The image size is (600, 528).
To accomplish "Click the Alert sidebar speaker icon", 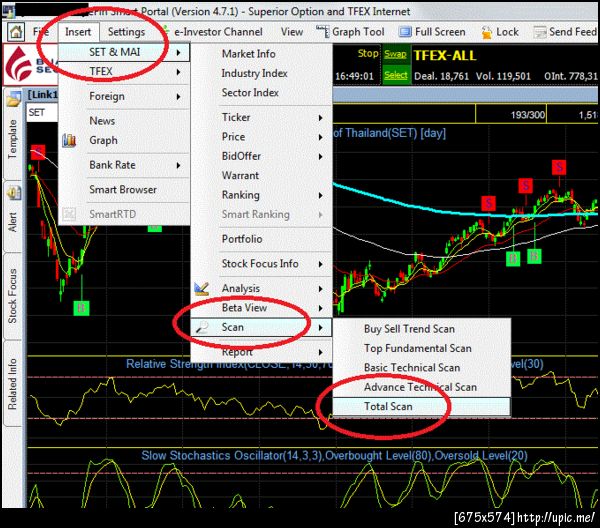I will 14,192.
